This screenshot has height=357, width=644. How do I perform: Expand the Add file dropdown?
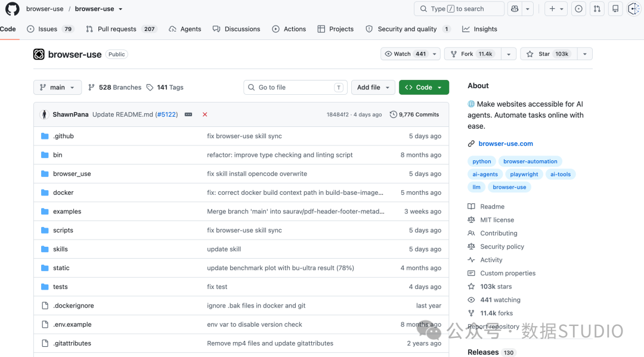(373, 88)
